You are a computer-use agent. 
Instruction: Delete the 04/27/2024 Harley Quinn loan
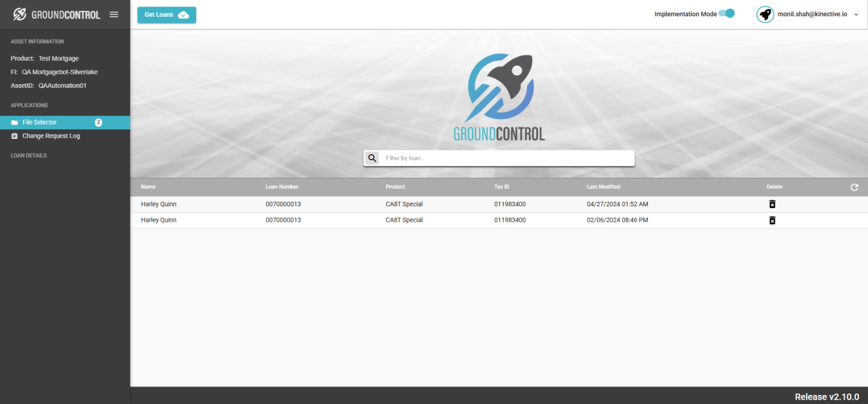pyautogui.click(x=772, y=204)
